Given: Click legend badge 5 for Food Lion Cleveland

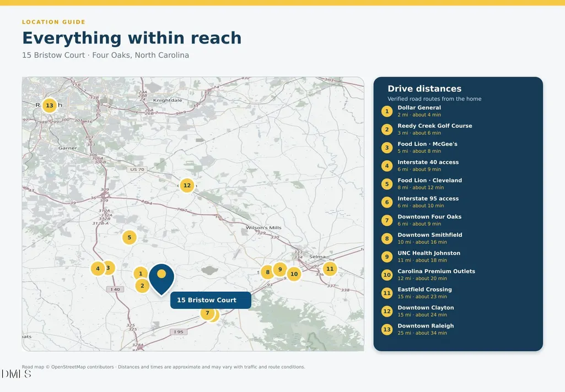Looking at the screenshot, I should 387,184.
